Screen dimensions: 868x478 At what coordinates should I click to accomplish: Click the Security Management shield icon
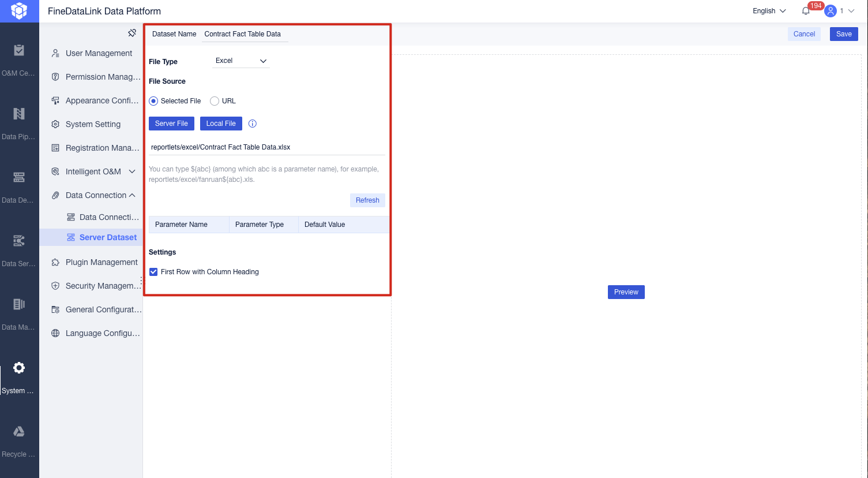coord(55,286)
